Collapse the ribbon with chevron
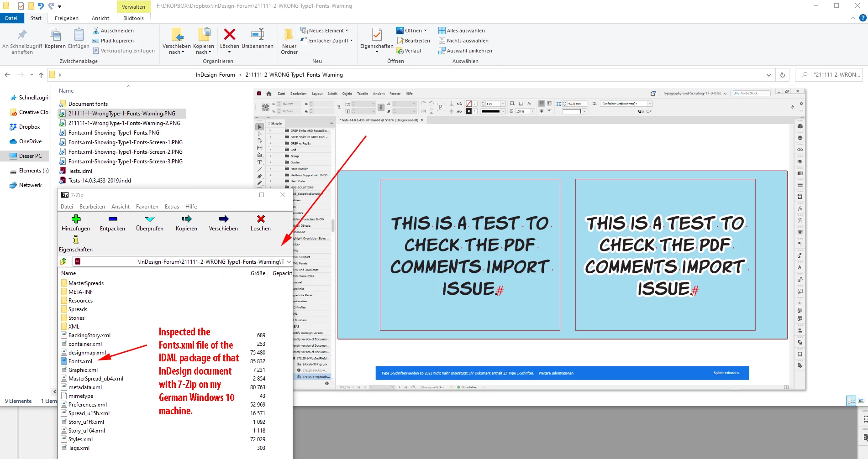 (852, 18)
